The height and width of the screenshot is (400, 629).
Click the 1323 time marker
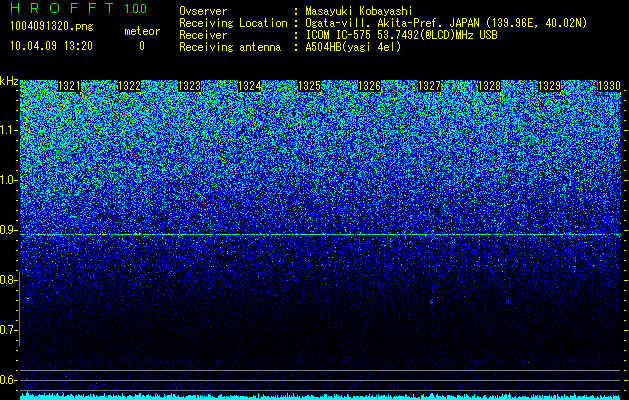(189, 86)
